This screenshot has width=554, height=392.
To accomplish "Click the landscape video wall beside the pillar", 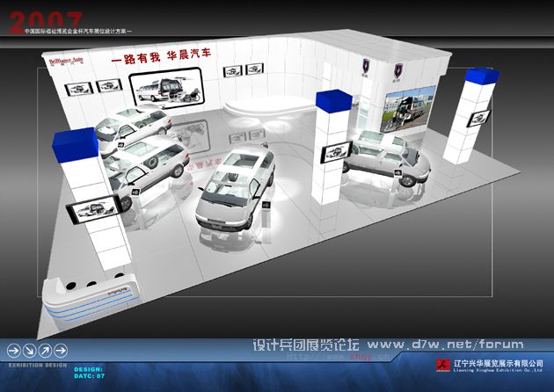I will click(x=408, y=108).
